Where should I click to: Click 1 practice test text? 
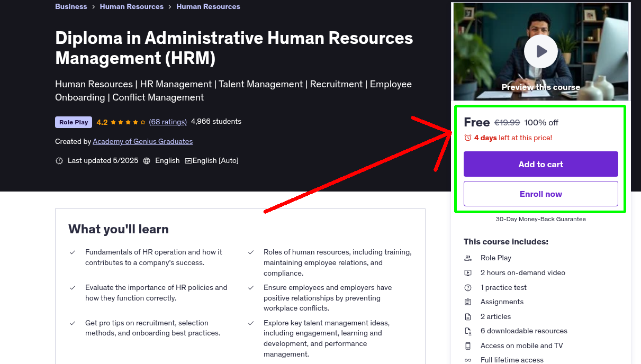tap(503, 287)
